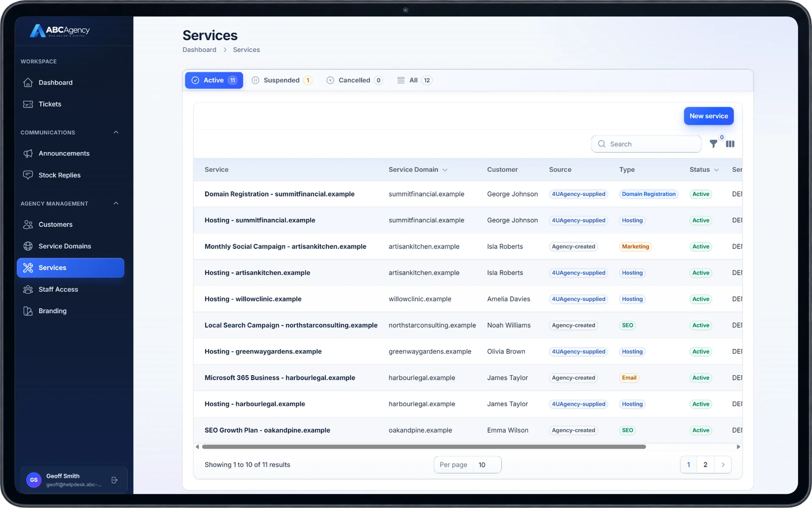Open Hosting - willowclinic.example service
The width and height of the screenshot is (812, 508).
(253, 299)
